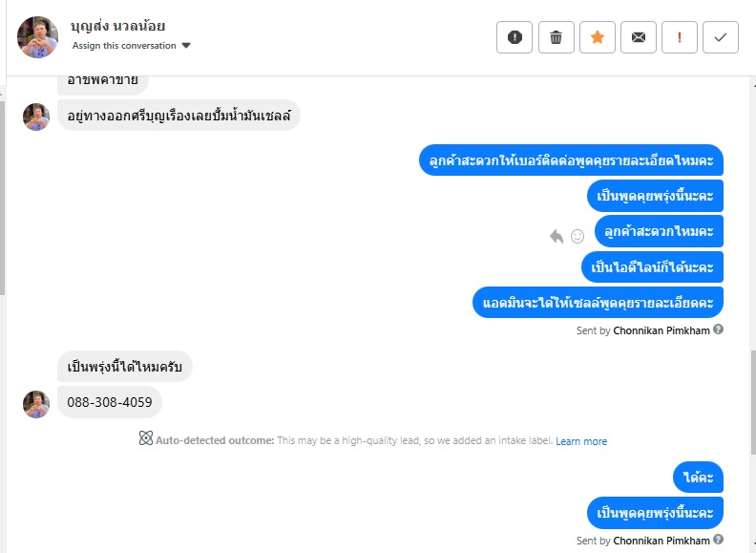756x553 pixels.
Task: Click the reply arrow beside the message
Action: click(556, 236)
